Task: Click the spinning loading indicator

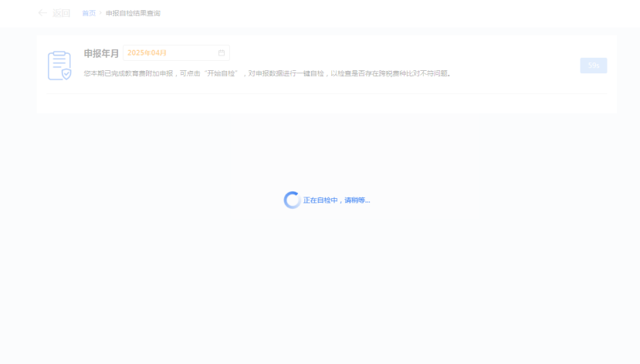Action: coord(292,201)
